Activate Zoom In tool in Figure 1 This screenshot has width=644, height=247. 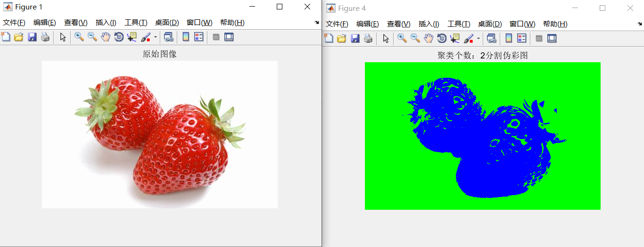(79, 37)
